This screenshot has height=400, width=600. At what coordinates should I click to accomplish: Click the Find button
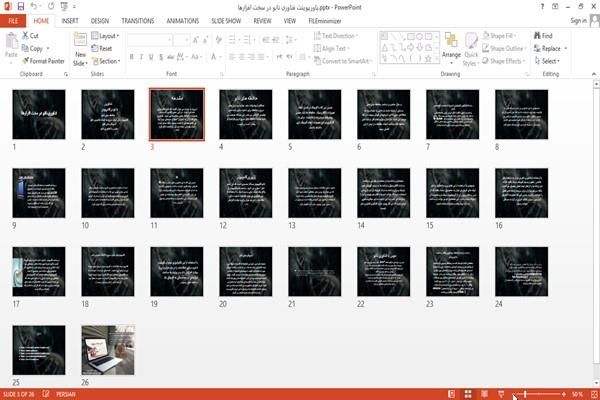543,36
